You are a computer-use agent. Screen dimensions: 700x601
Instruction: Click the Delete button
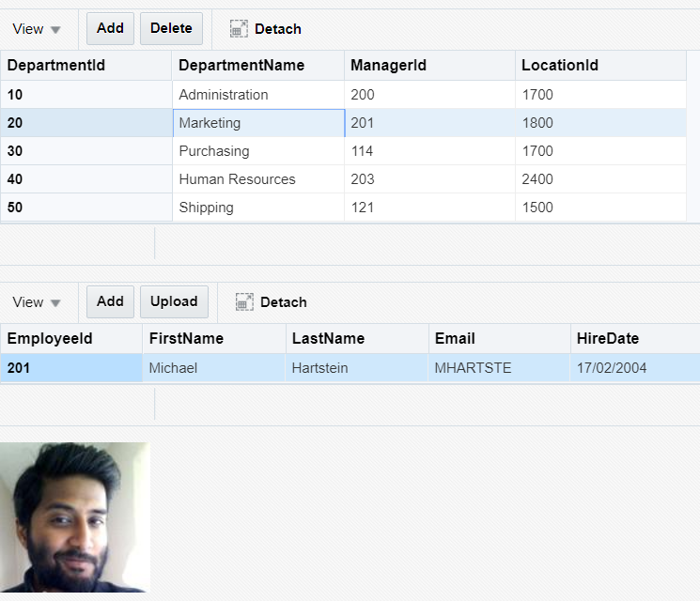[171, 28]
